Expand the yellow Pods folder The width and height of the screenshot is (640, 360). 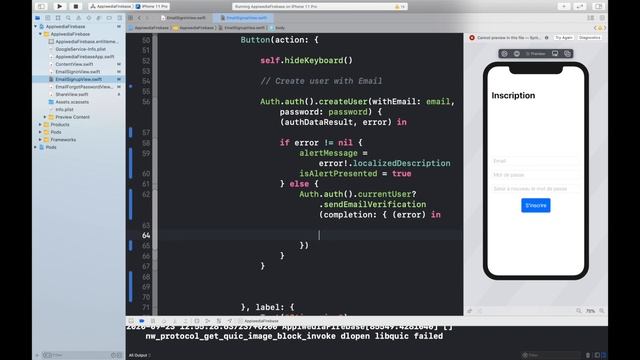[x=40, y=132]
